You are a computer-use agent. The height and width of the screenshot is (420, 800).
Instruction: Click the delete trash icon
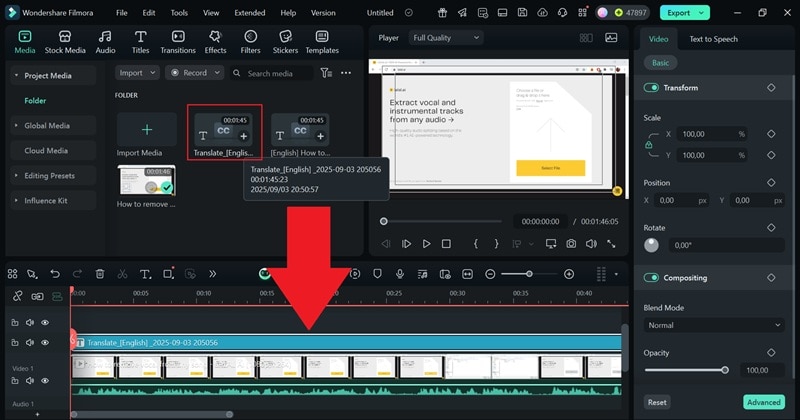coord(100,274)
